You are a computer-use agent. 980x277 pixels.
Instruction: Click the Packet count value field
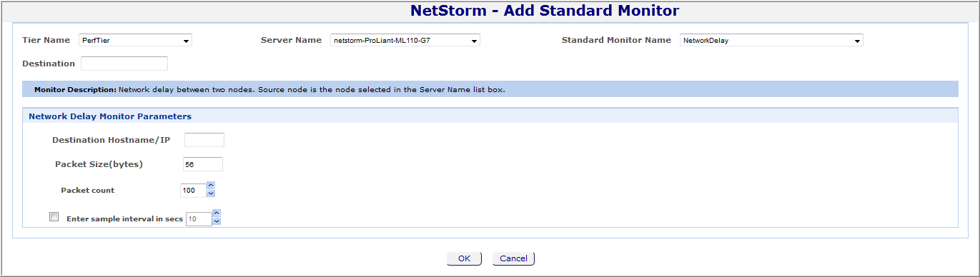(x=193, y=191)
